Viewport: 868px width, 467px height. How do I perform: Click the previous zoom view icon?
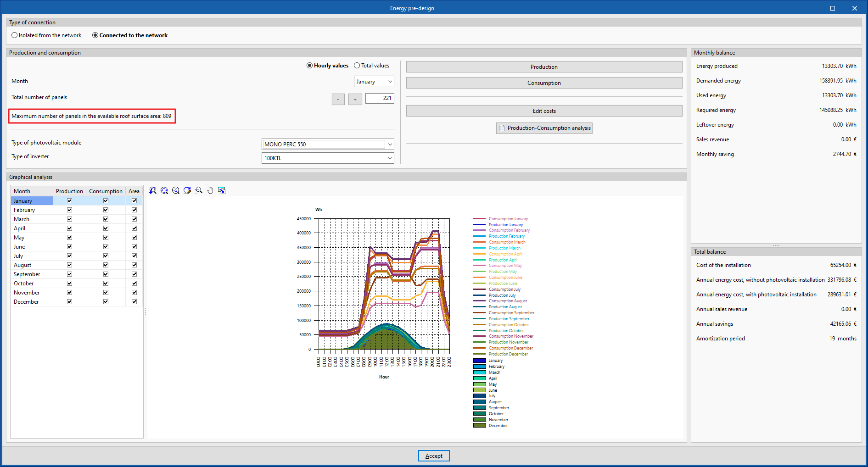pos(153,190)
